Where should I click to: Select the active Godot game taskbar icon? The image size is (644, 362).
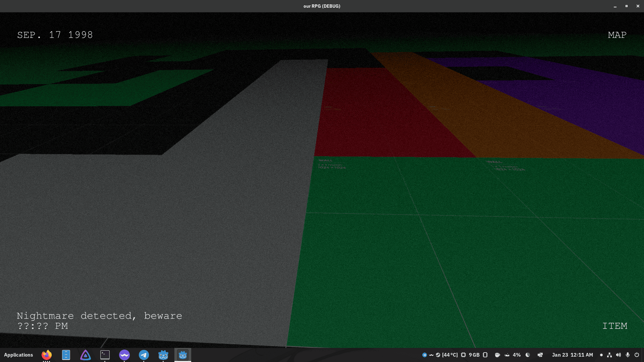tap(183, 355)
